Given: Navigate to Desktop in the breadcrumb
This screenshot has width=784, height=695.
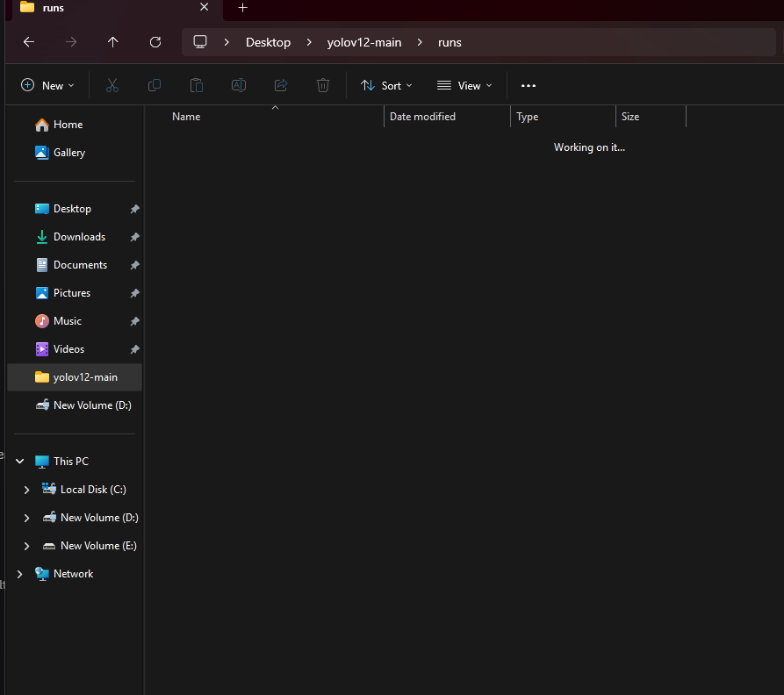Looking at the screenshot, I should [268, 42].
